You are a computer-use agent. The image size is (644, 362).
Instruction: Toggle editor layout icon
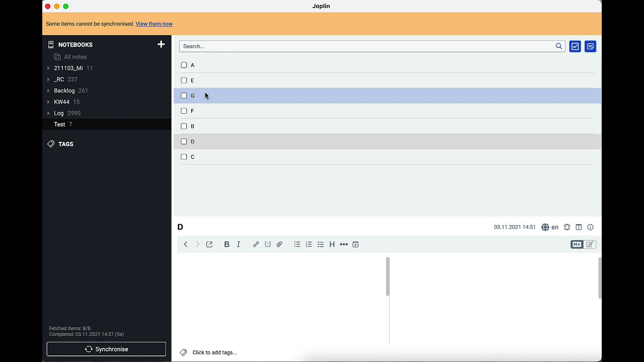click(x=579, y=227)
